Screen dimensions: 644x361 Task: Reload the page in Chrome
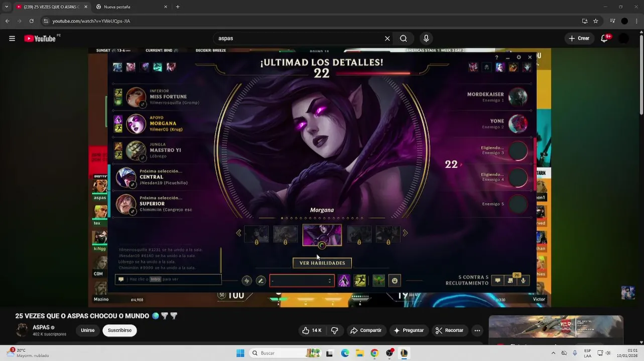(32, 21)
